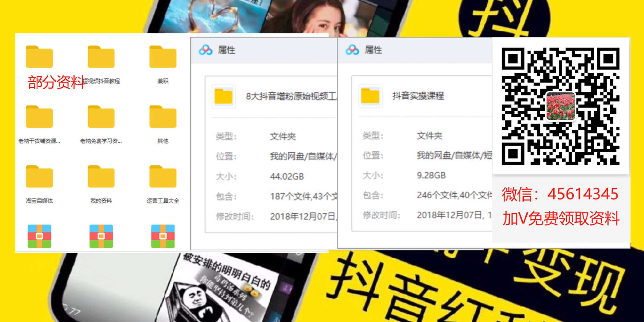Click the Baidu Netdisk logo in the 抖音实操课程 properties dialog
Screen dimensions: 644x322
(352, 50)
